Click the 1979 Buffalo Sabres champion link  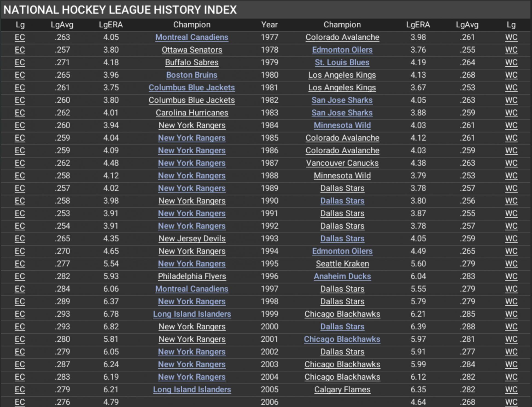(x=191, y=62)
